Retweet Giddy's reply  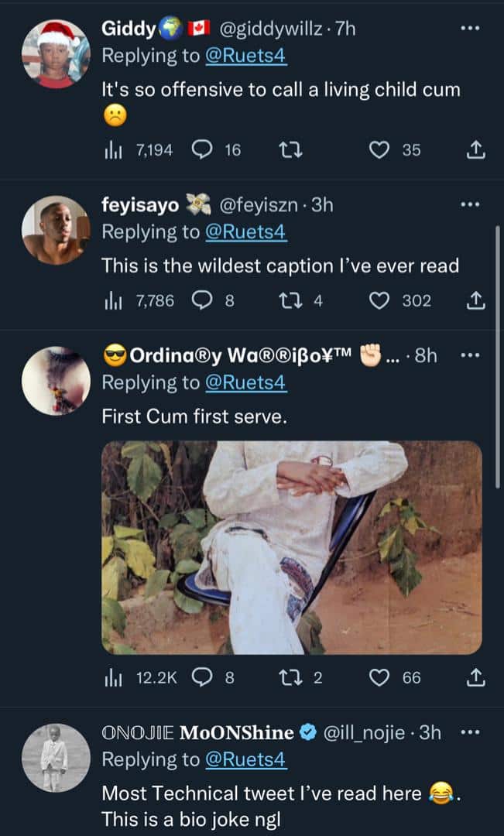point(292,150)
